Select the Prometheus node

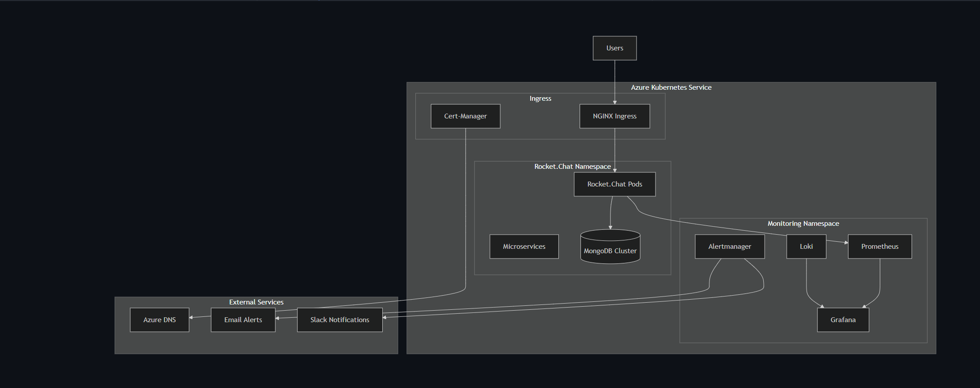[880, 247]
